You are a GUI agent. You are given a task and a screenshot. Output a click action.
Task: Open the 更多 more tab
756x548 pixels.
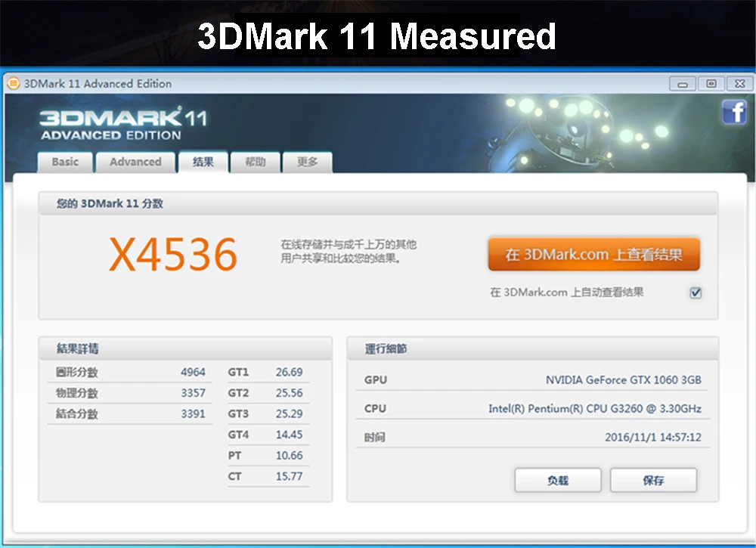point(307,162)
